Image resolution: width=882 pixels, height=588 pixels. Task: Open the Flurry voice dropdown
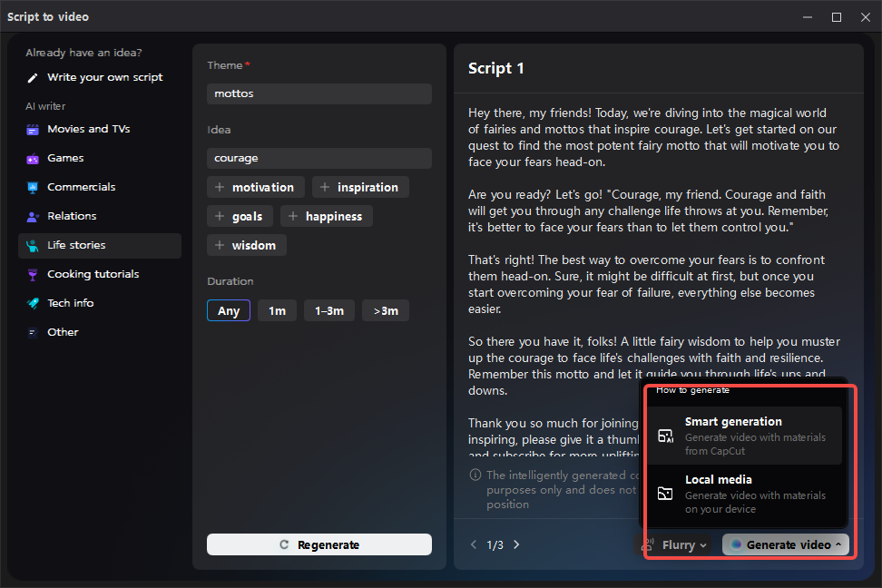(x=677, y=545)
